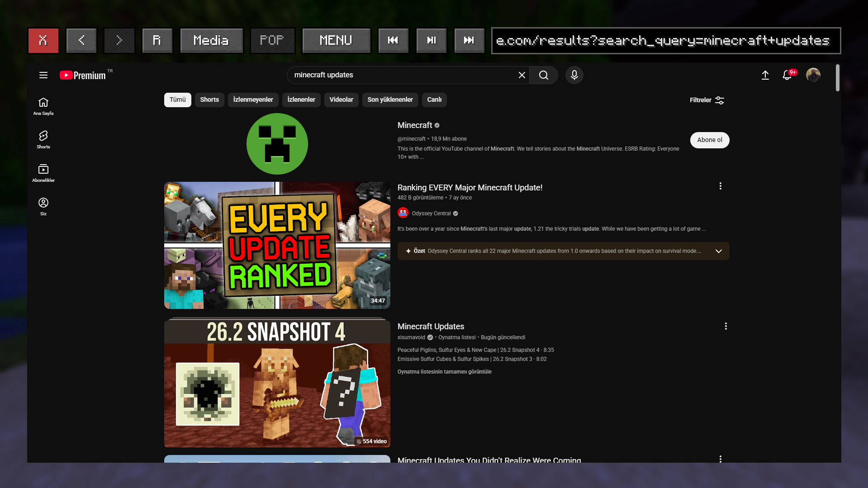Open the Filtreler filter options
Screen dimensions: 868x488
click(x=707, y=100)
